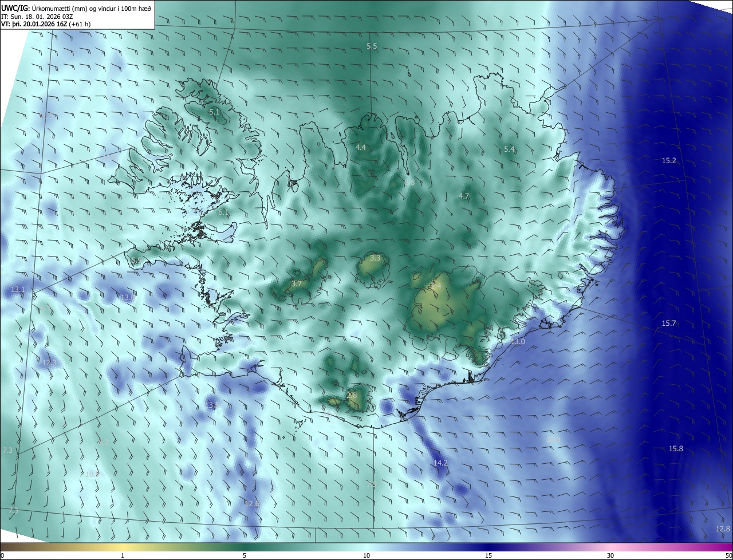Click the 12.8 value in the corner
This screenshot has width=733, height=560.
(723, 529)
